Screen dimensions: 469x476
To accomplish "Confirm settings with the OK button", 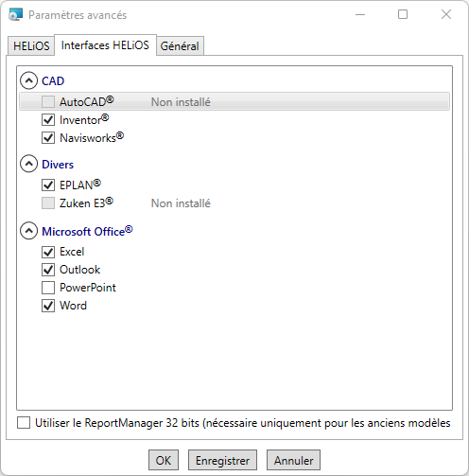I will (164, 460).
